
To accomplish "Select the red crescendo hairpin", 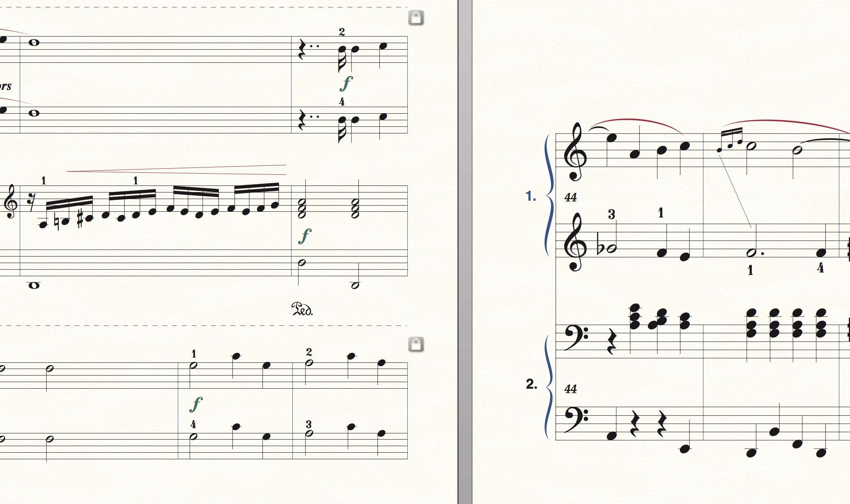I will click(177, 170).
